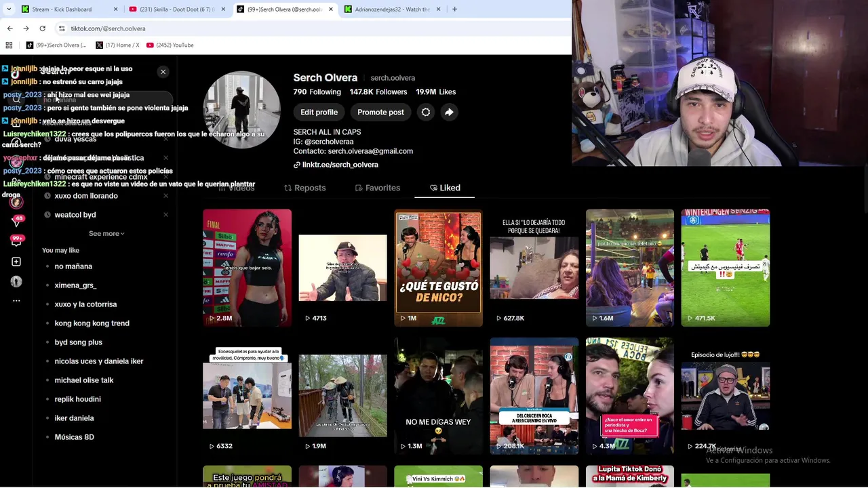This screenshot has width=868, height=488.
Task: Open 'NO ME DIGAS WEY' video
Action: pyautogui.click(x=438, y=396)
